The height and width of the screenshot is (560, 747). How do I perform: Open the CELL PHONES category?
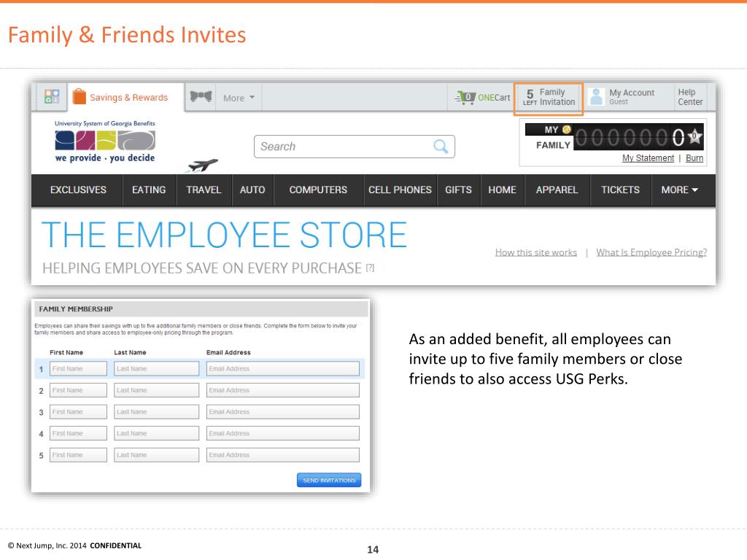coord(400,190)
